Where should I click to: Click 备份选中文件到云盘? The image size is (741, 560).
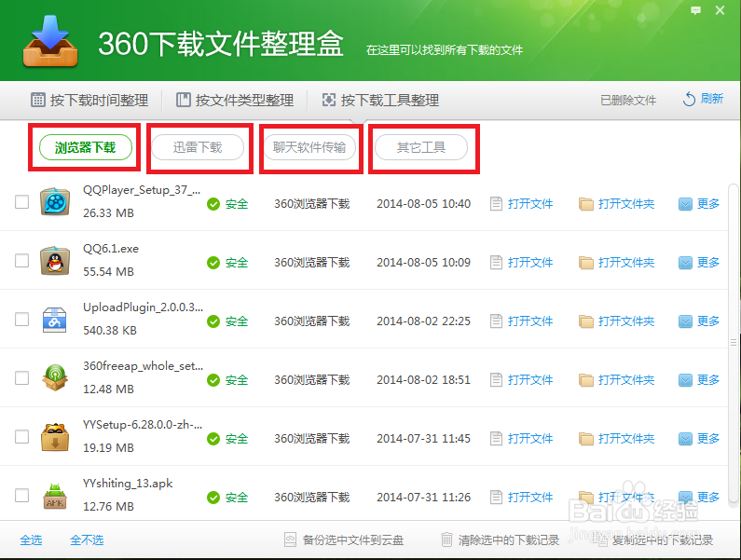[344, 540]
